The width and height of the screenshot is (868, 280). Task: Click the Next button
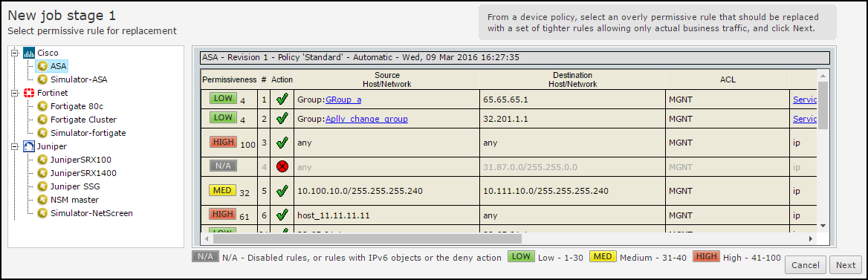[x=845, y=265]
